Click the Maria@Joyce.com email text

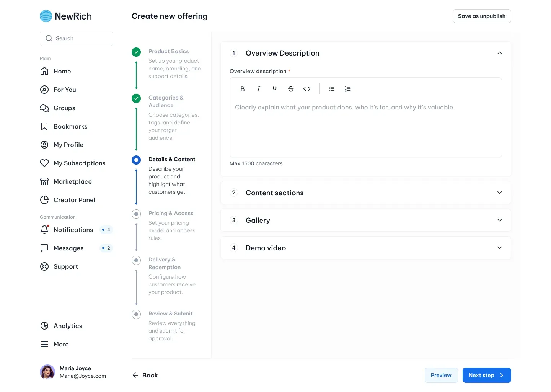(x=83, y=376)
